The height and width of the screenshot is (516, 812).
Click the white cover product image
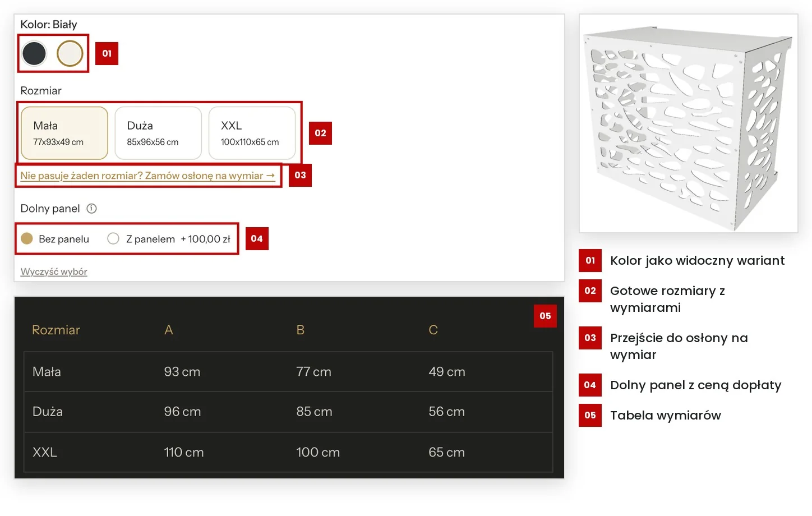pyautogui.click(x=689, y=123)
